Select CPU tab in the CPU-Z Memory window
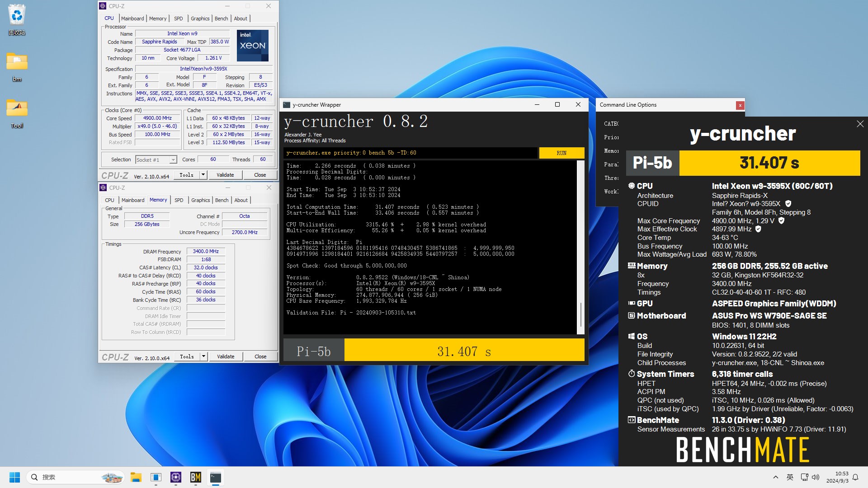The width and height of the screenshot is (868, 488). pos(109,200)
